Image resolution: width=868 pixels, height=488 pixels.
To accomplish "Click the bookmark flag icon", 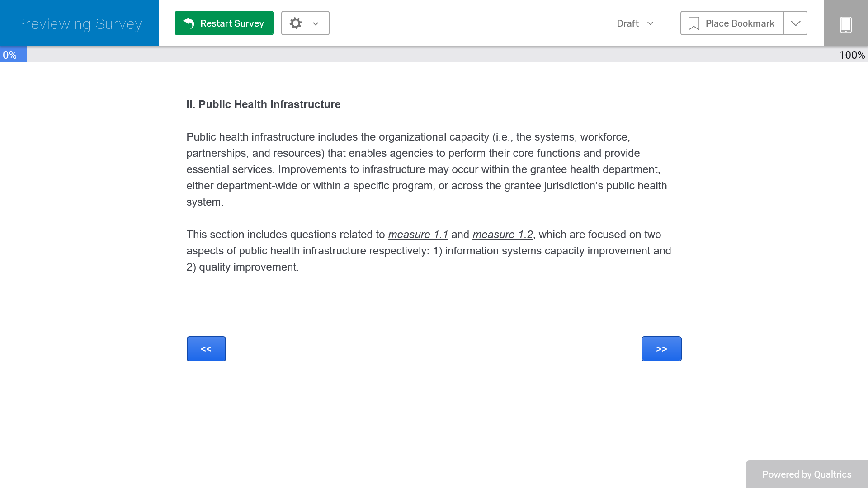I will point(693,23).
